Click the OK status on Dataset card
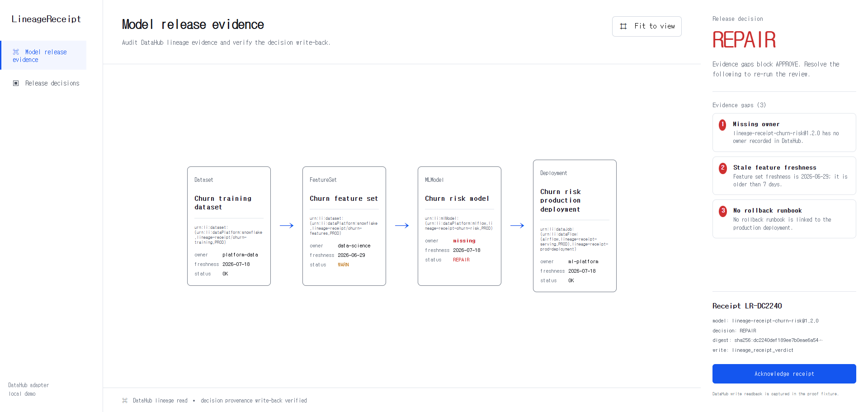 point(225,274)
